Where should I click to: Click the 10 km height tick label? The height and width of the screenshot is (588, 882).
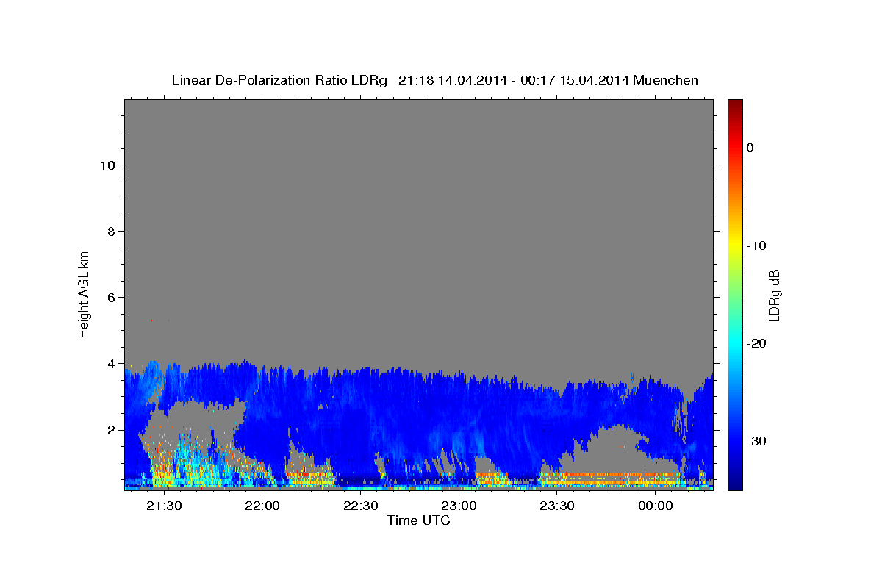(x=106, y=165)
